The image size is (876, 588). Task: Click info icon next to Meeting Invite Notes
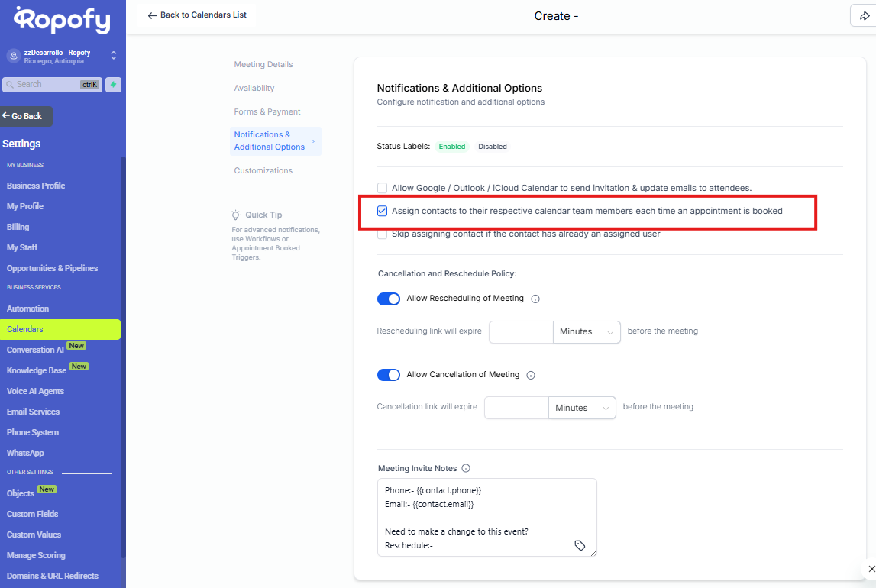[x=466, y=469]
